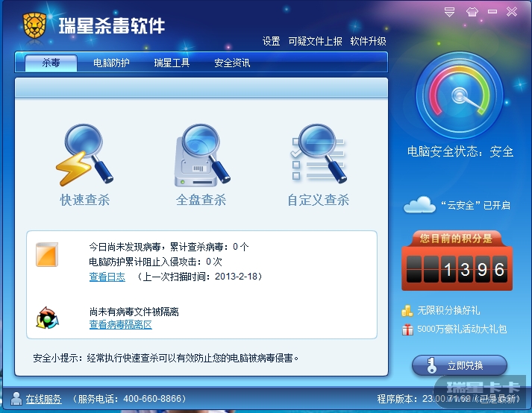The image size is (532, 413).
Task: Click the 5000万豪礼活动大礼包 link
Action: pyautogui.click(x=462, y=330)
